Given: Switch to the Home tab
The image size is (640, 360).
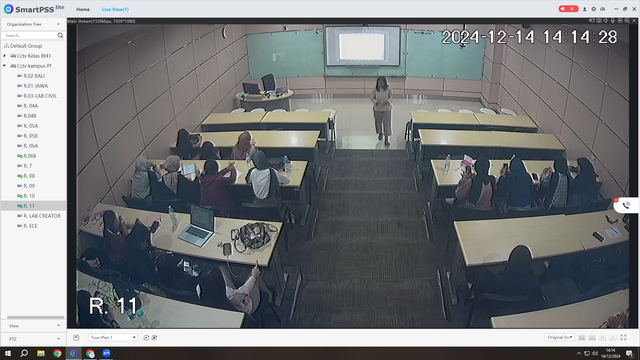Looking at the screenshot, I should click(83, 9).
